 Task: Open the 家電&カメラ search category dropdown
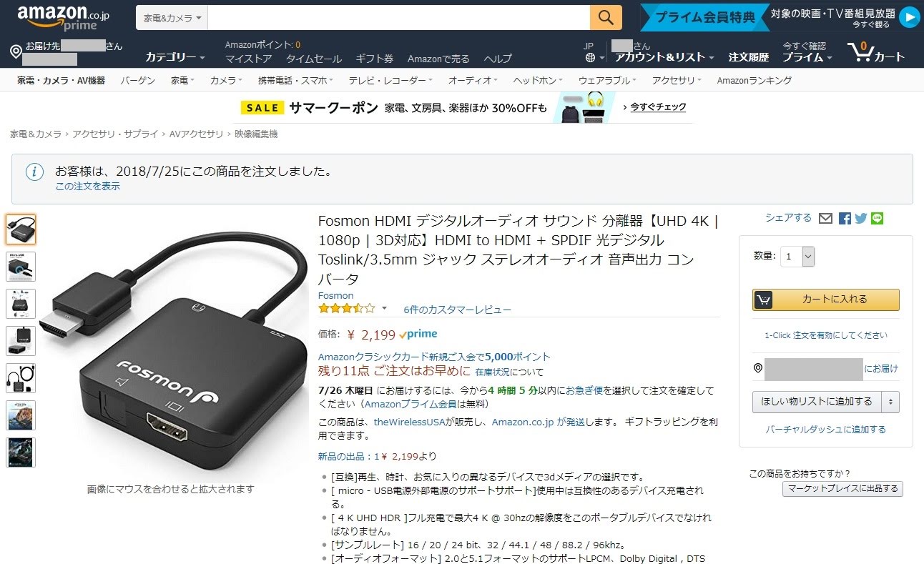point(172,18)
